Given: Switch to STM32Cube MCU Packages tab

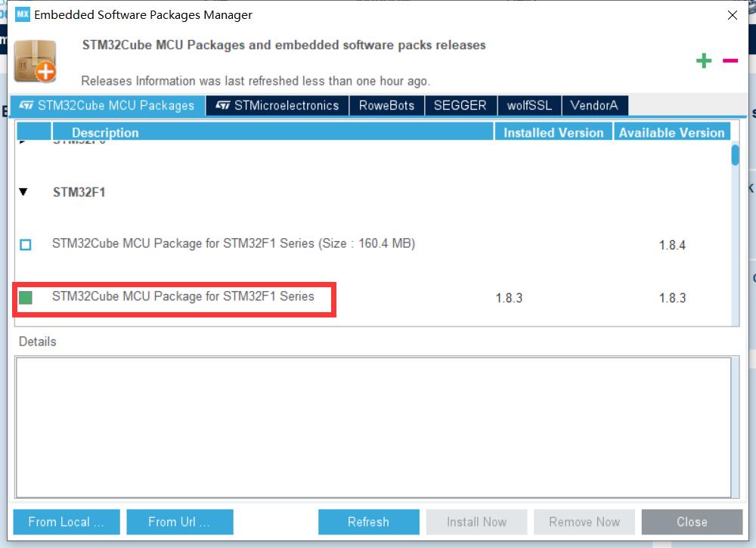Looking at the screenshot, I should click(x=107, y=106).
